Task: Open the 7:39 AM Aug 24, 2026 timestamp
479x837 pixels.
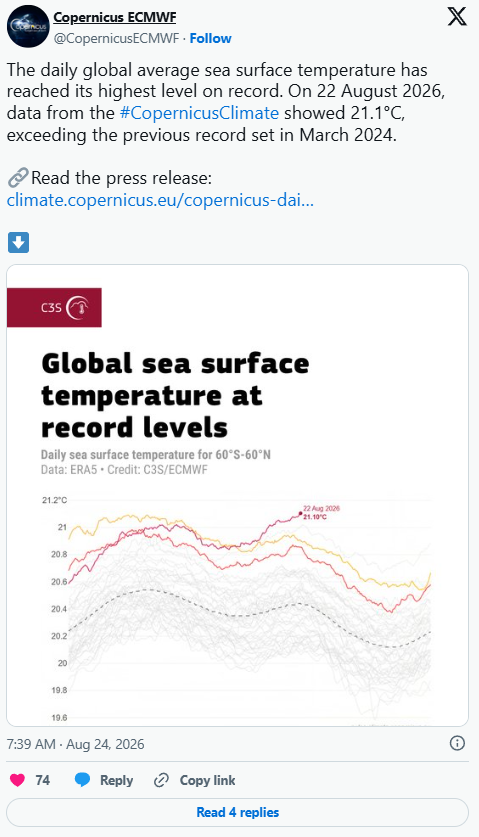Action: pos(75,744)
